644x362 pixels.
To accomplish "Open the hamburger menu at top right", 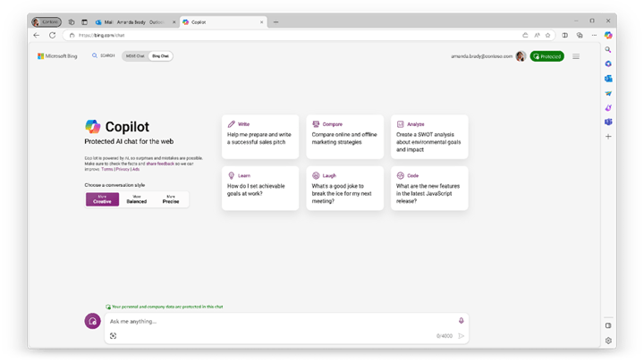I will pyautogui.click(x=576, y=56).
